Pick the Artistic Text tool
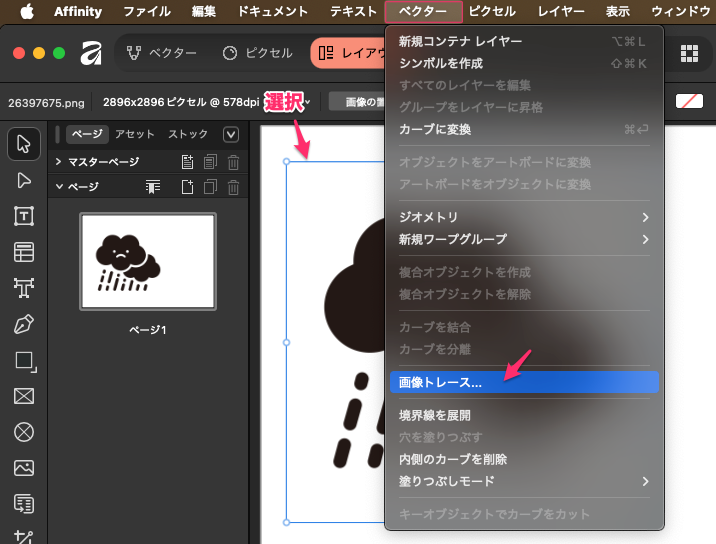This screenshot has height=544, width=716. pos(24,288)
